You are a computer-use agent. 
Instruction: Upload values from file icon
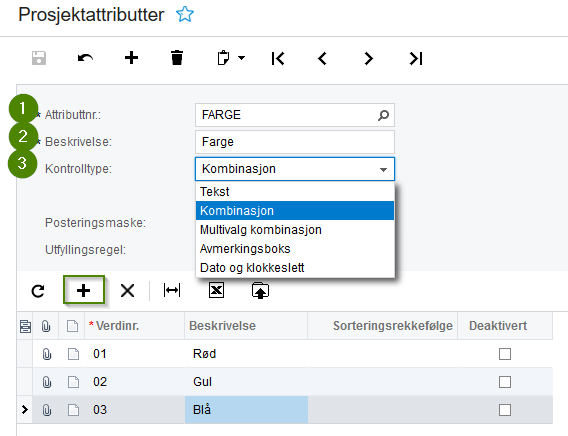click(260, 290)
